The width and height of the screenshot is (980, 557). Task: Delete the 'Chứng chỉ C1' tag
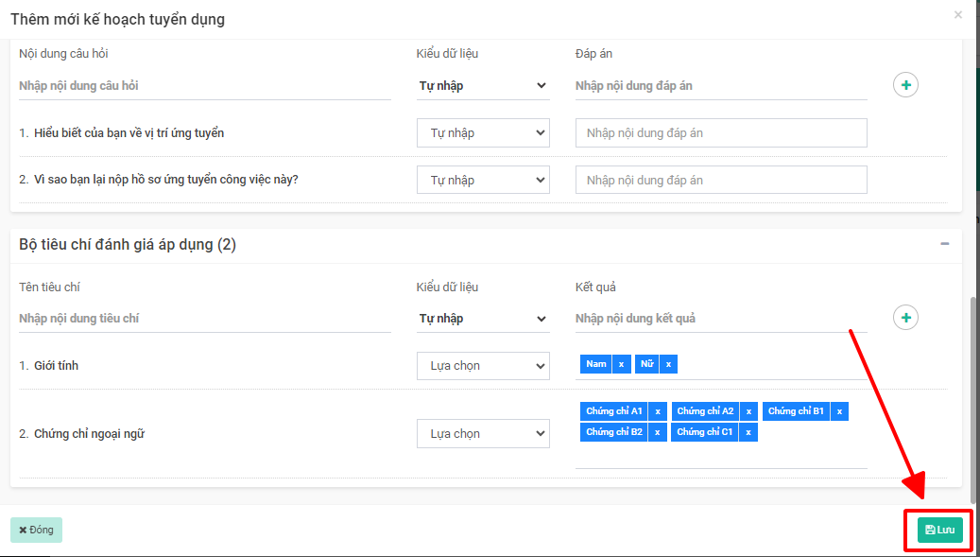[748, 432]
